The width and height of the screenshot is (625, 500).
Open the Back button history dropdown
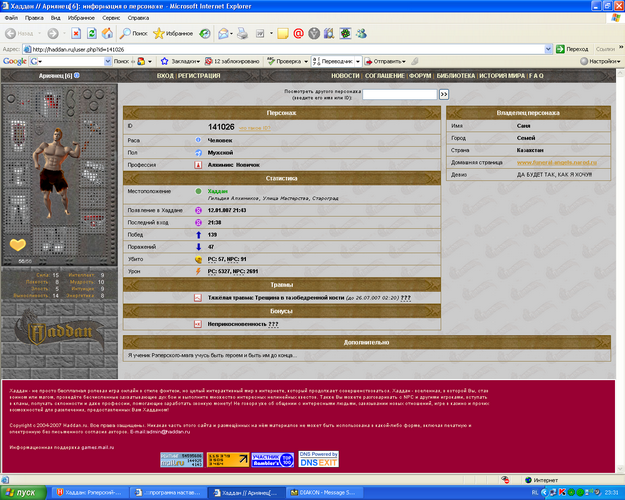tap(39, 33)
